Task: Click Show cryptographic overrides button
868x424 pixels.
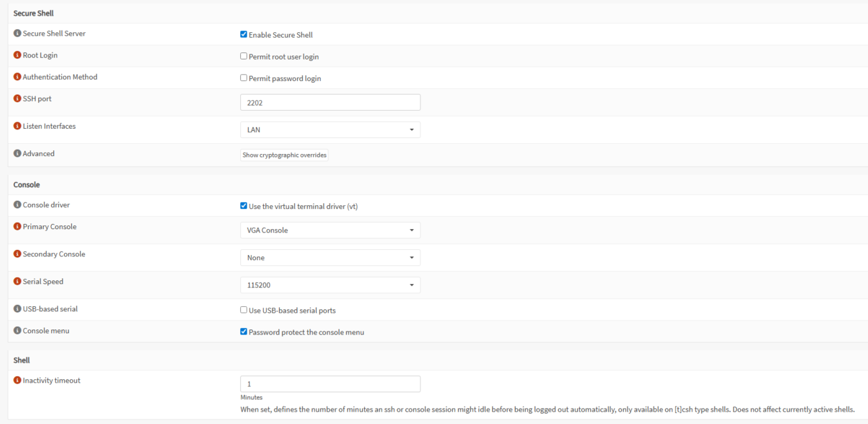Action: point(284,155)
